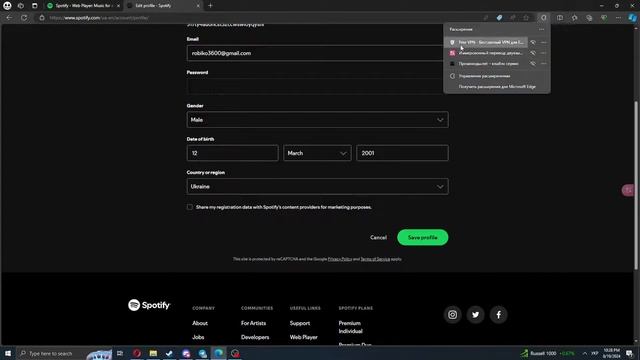
Task: Click the split screen icon in the toolbar
Action: point(560,18)
